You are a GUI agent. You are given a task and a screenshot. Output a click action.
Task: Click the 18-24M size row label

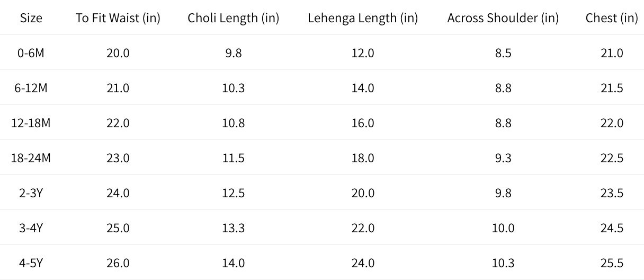31,158
